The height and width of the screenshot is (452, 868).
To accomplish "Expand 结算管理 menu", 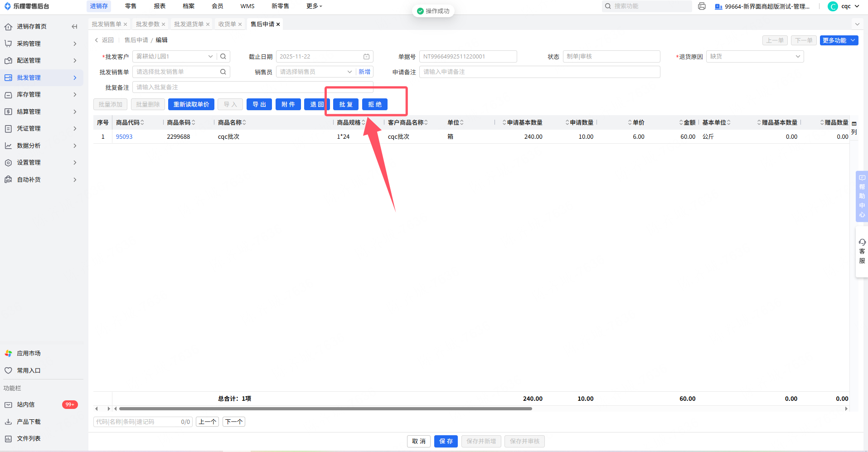I will (42, 112).
